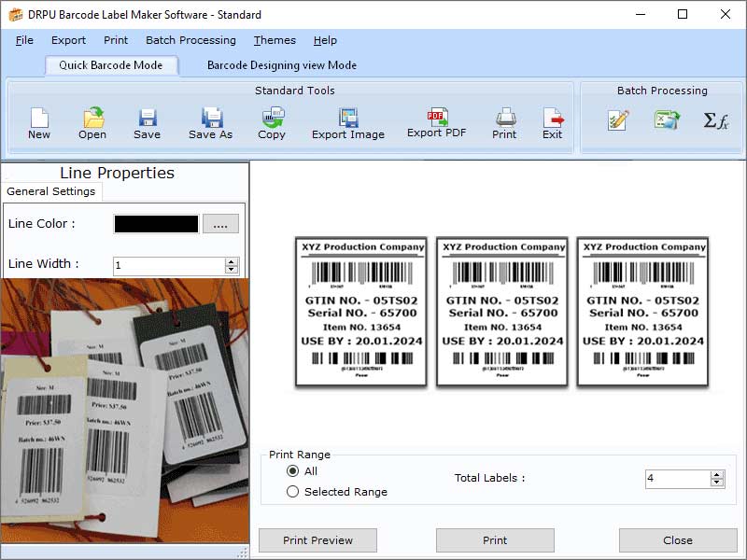Increase Total Labels with the up arrow

715,474
